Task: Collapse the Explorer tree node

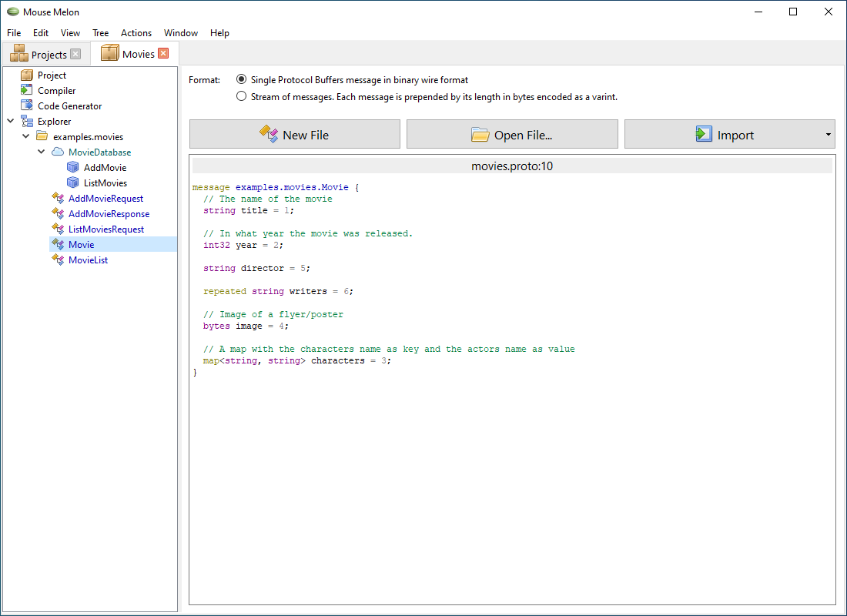Action: click(11, 121)
